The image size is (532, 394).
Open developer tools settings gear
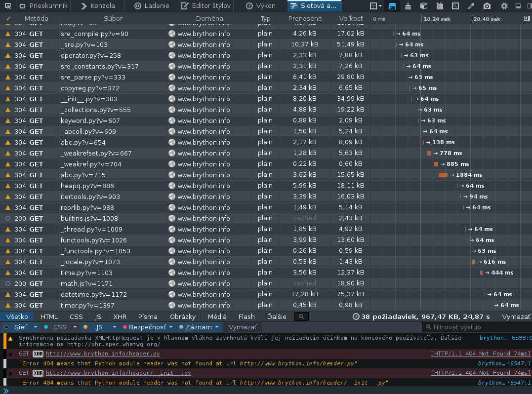pyautogui.click(x=504, y=6)
